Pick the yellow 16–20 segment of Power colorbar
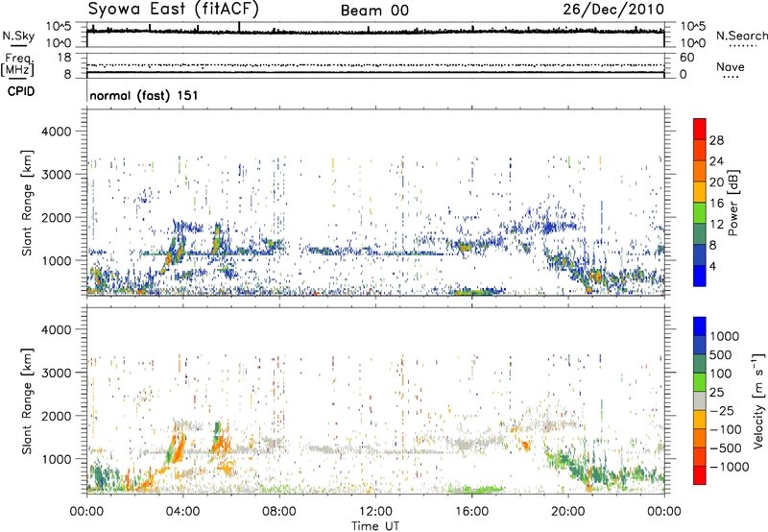Viewport: 768px width, 532px height. [x=700, y=192]
